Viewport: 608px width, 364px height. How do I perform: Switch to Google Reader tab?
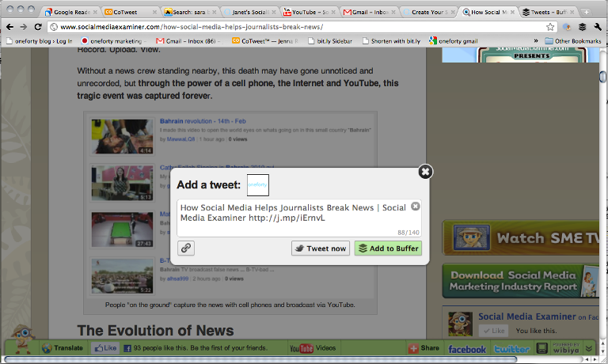71,12
